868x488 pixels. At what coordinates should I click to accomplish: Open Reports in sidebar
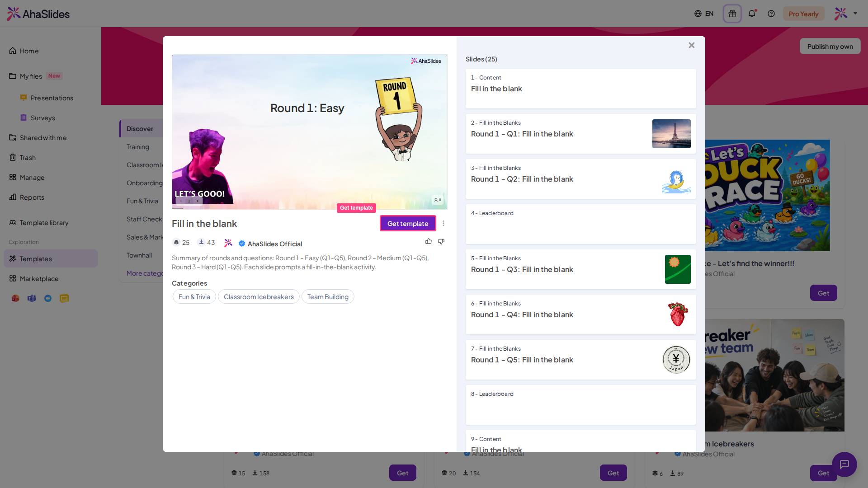point(51,197)
